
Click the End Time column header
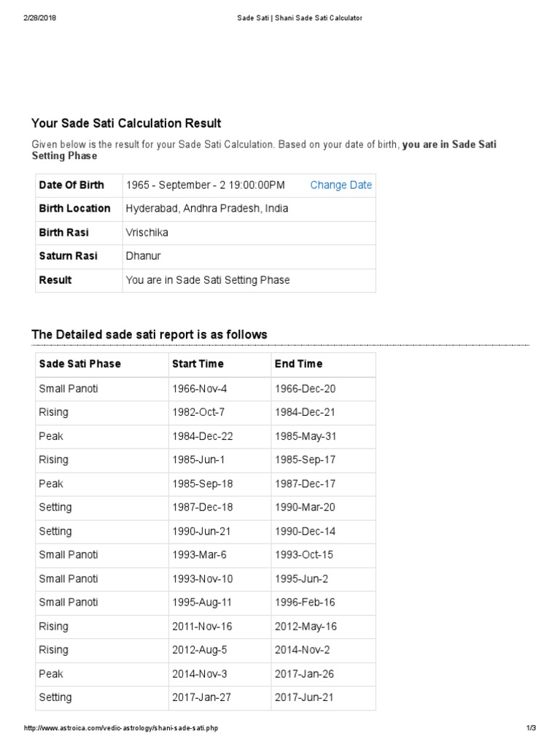coord(298,363)
